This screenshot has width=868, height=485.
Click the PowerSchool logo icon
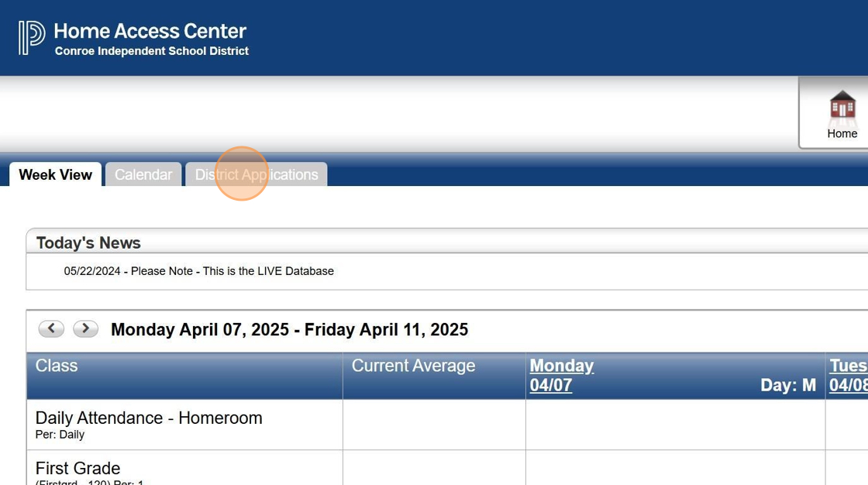pos(32,38)
